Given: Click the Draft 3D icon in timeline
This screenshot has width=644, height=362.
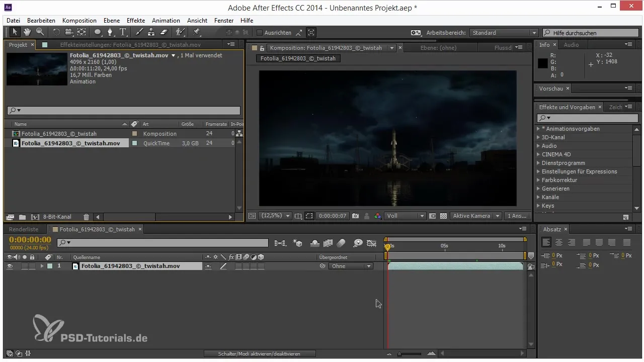Looking at the screenshot, I should point(297,243).
